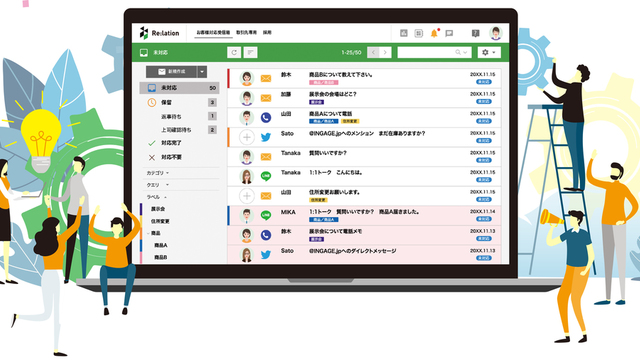The image size is (640, 360).
Task: Click the 新規作成 compose button
Action: pos(171,72)
